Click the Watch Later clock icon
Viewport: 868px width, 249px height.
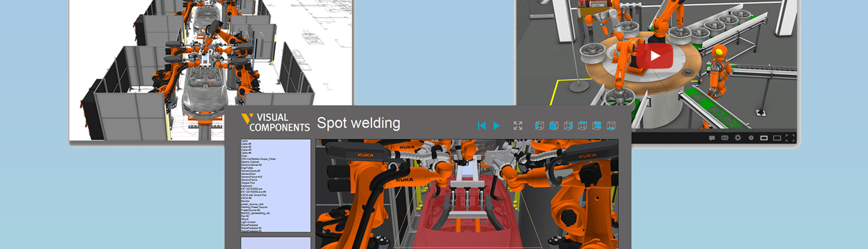[751, 138]
